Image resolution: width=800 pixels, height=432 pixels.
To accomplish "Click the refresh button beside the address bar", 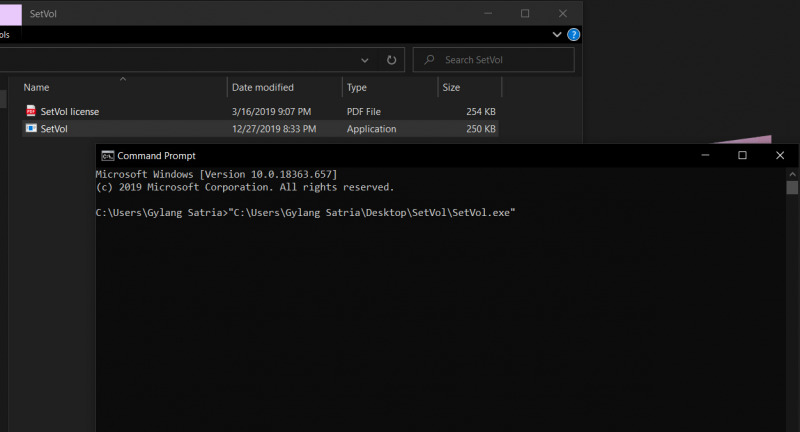I will pos(393,60).
